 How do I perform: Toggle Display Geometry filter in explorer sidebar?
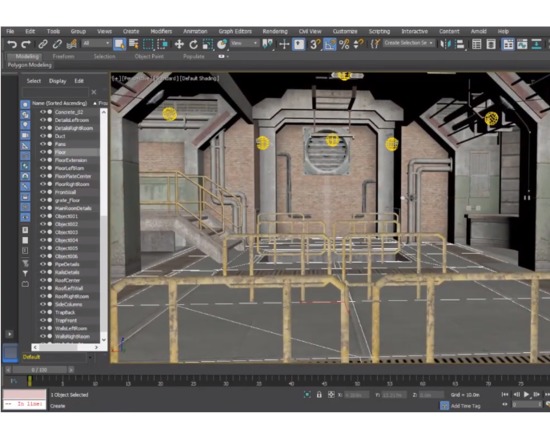(25, 105)
